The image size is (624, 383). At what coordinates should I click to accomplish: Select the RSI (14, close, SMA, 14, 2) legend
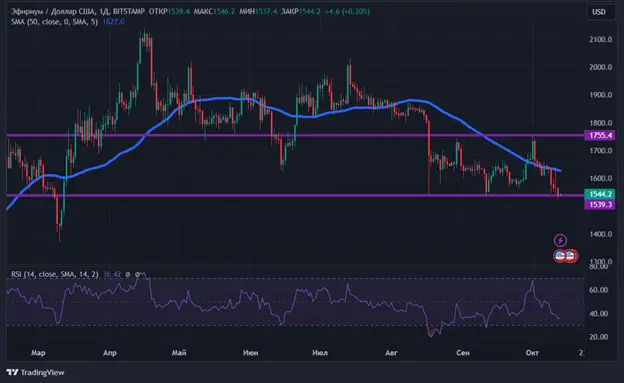coord(55,274)
